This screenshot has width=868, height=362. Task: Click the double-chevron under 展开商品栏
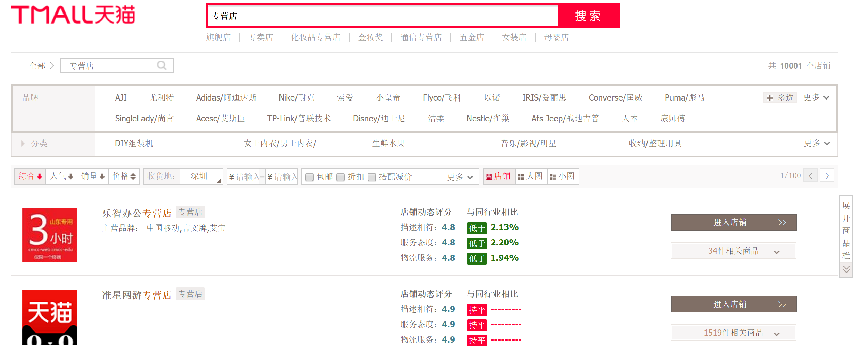[x=846, y=269]
